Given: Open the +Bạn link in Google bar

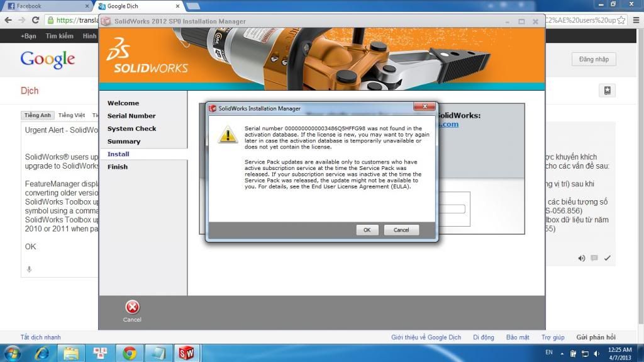Looking at the screenshot, I should (28, 36).
